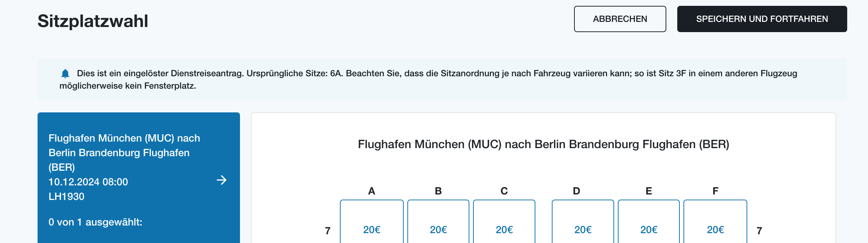Pick seat 7D for 20€
Image resolution: width=868 pixels, height=243 pixels.
[583, 221]
